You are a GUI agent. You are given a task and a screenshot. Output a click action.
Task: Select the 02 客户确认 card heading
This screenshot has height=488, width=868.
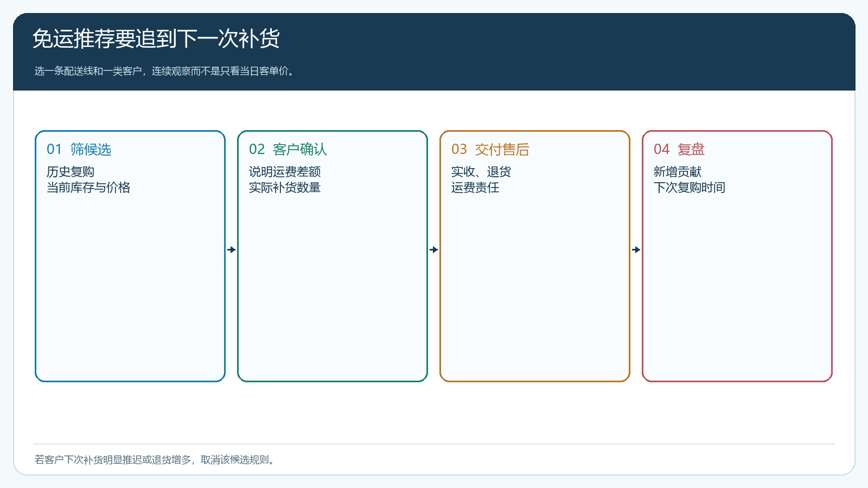pos(288,149)
